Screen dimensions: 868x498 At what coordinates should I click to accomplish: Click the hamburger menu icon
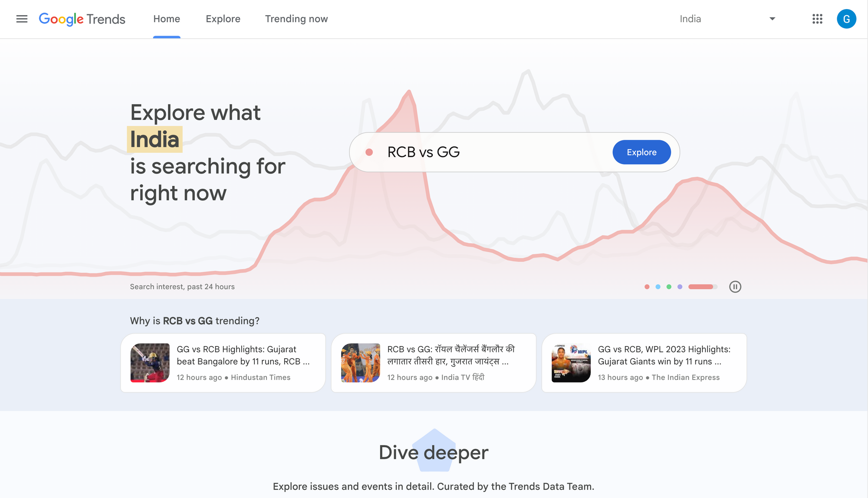(x=21, y=19)
